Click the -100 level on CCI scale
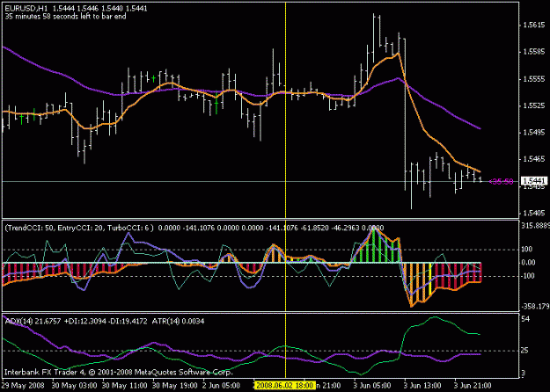Screen dimensions: 550x392 [527, 276]
